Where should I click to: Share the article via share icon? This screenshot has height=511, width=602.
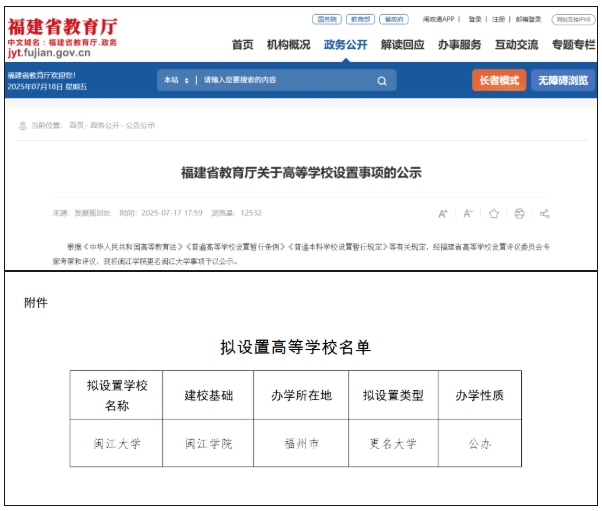click(545, 213)
